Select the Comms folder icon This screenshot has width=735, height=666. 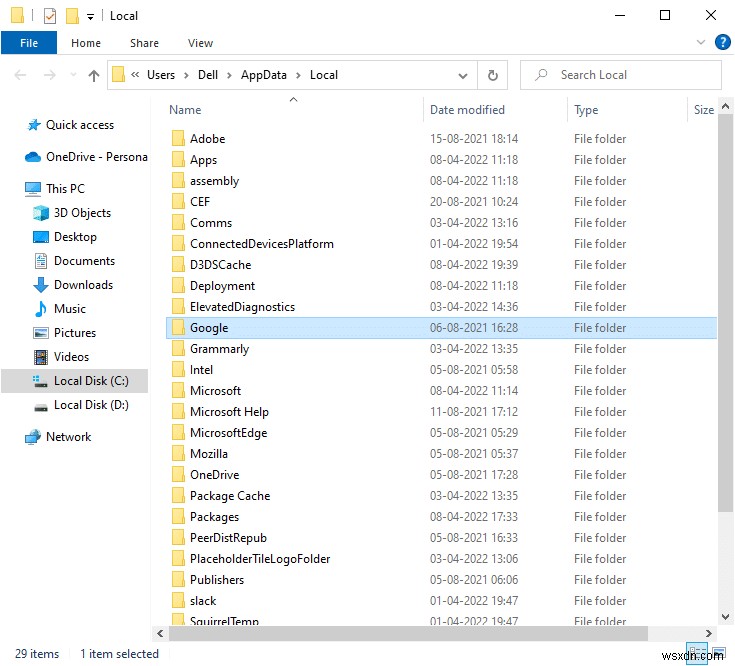click(x=178, y=223)
